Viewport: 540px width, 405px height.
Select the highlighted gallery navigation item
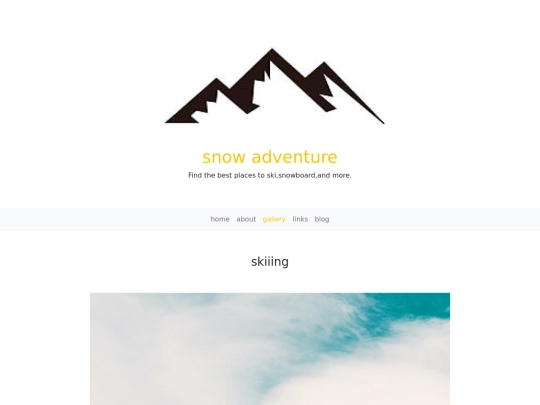[274, 219]
